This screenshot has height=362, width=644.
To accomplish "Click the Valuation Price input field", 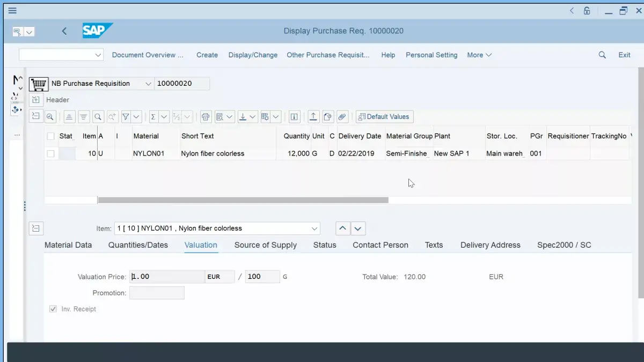I will tap(167, 277).
